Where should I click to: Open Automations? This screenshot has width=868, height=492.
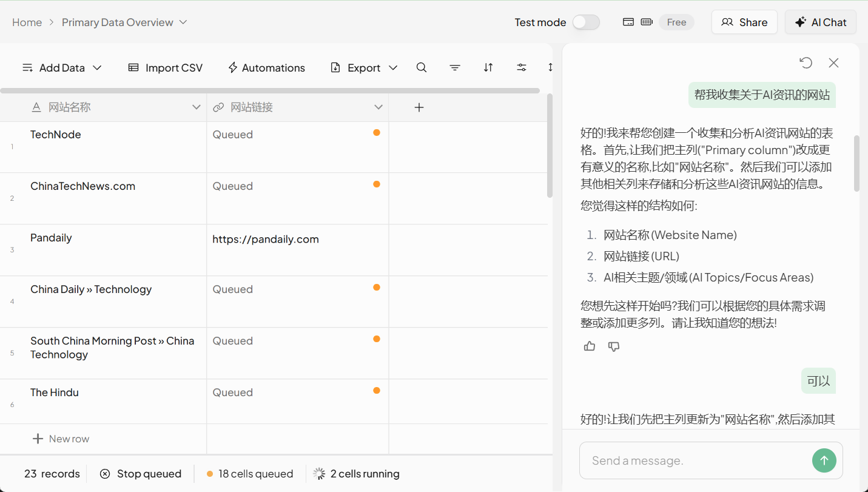click(x=266, y=68)
